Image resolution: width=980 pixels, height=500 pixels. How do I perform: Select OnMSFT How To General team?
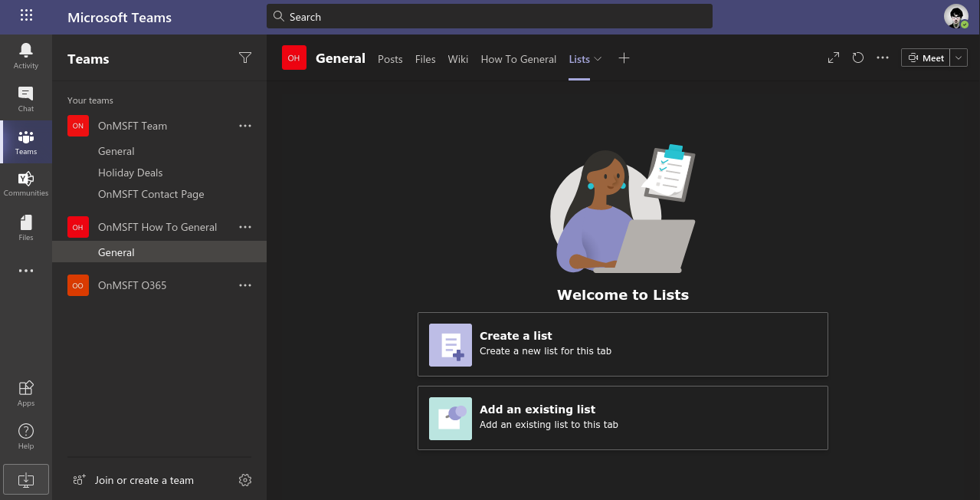tap(159, 227)
